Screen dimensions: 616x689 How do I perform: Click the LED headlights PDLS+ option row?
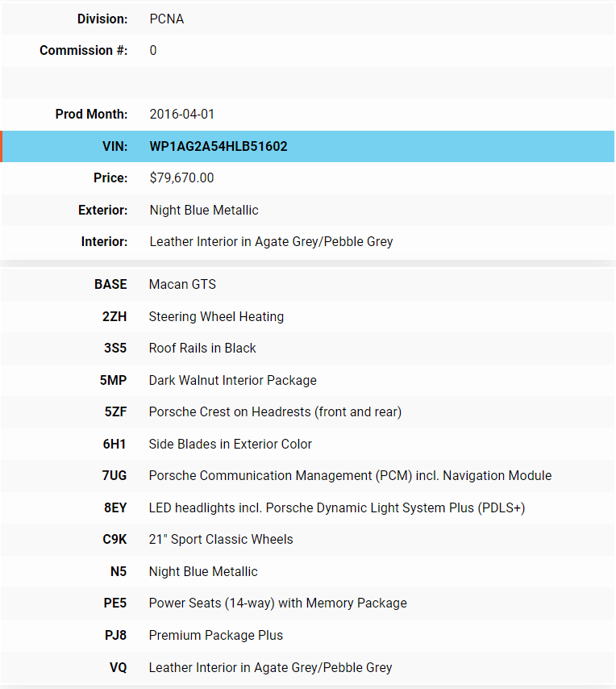point(337,508)
